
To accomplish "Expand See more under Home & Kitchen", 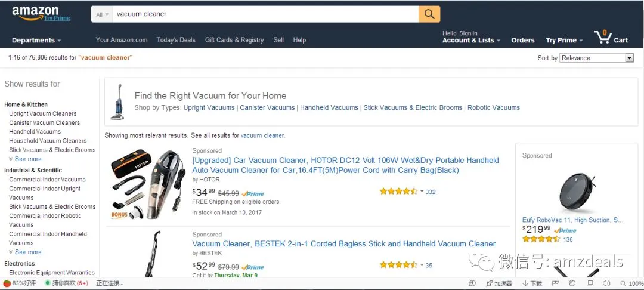I will 28,159.
